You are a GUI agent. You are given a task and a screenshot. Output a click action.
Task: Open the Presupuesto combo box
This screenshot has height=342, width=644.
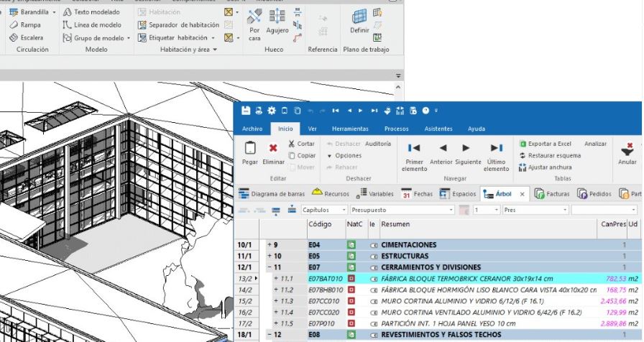pos(402,210)
